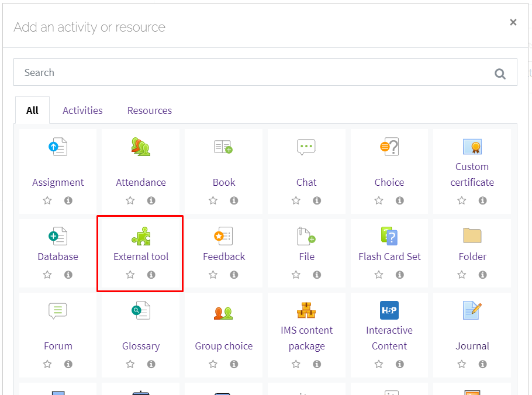Select the Attendance link

click(141, 182)
